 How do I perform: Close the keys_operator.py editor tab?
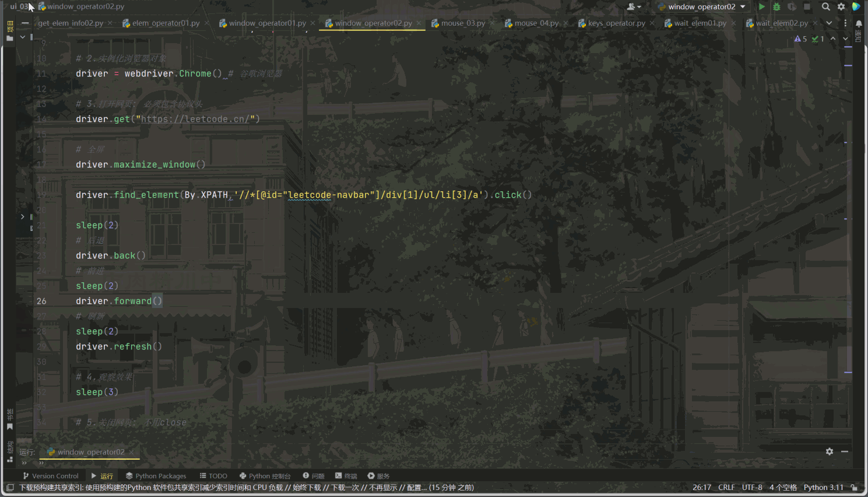[652, 23]
